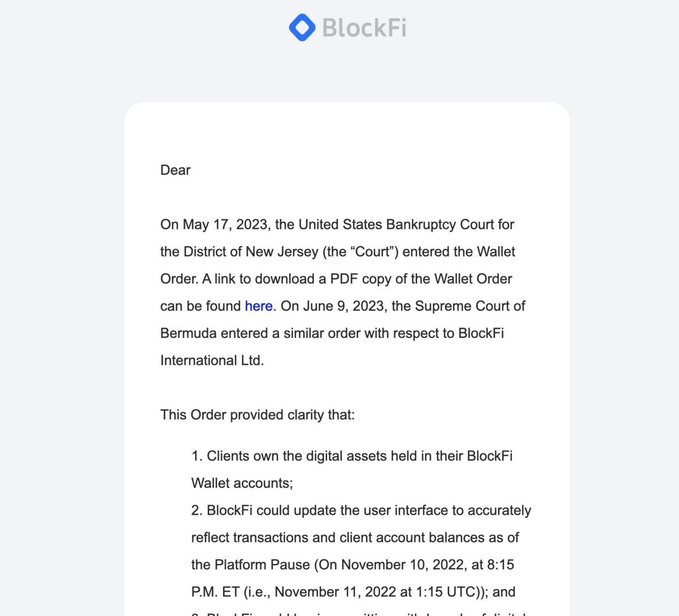Select list item 2 about updating user interface
Image resolution: width=679 pixels, height=616 pixels.
[361, 511]
